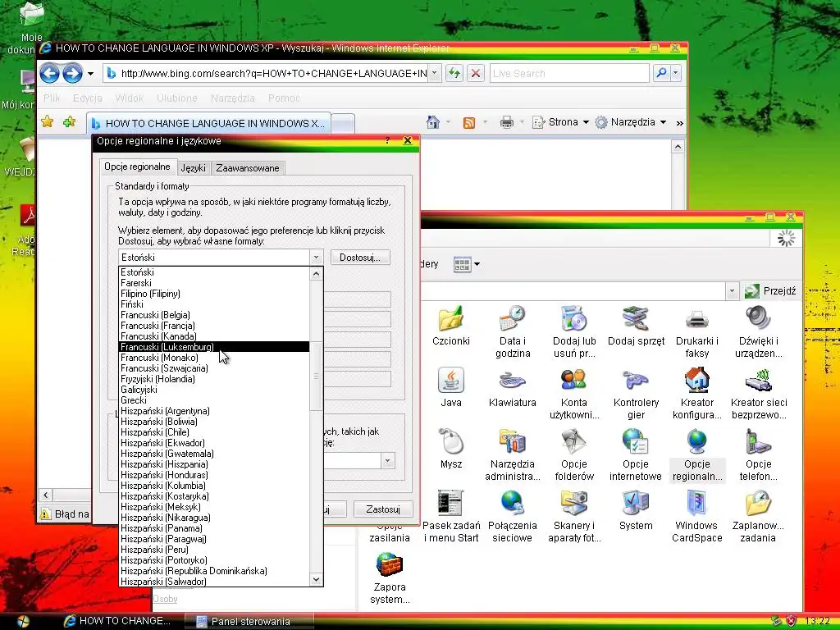Click the Windows Start button
This screenshot has height=630, width=840.
24,622
